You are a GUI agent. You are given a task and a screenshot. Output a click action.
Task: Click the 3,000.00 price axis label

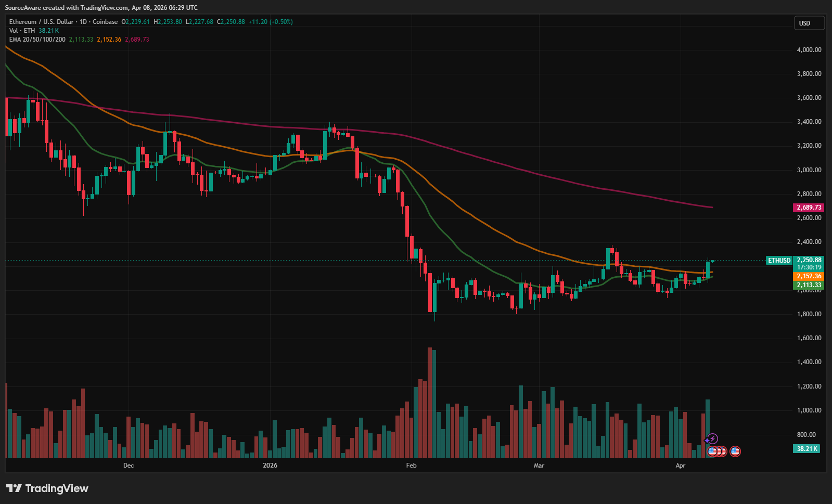pyautogui.click(x=809, y=170)
